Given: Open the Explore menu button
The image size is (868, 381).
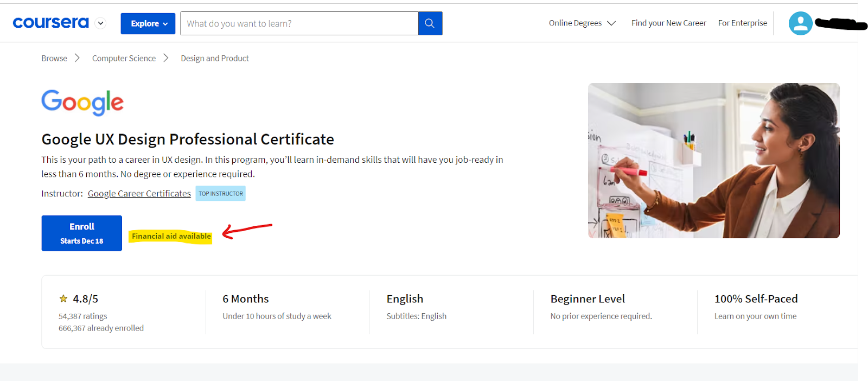Looking at the screenshot, I should point(148,23).
